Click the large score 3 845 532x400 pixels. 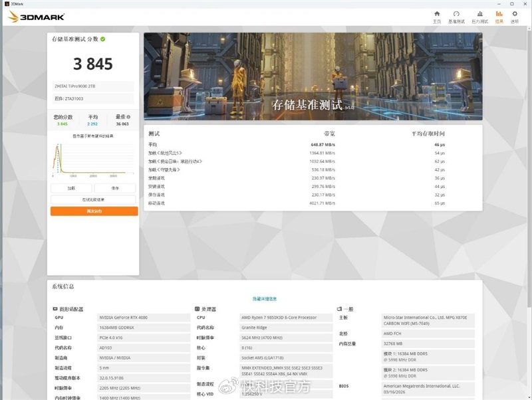tap(92, 64)
